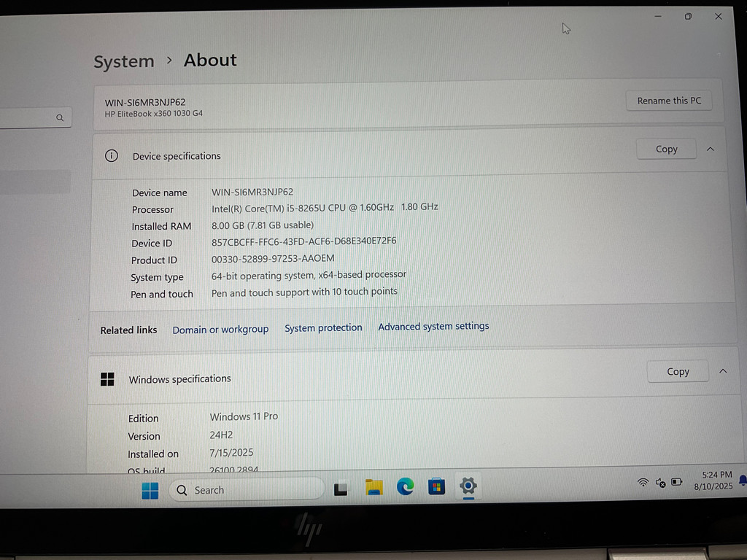Minimize the Settings window

pyautogui.click(x=658, y=16)
